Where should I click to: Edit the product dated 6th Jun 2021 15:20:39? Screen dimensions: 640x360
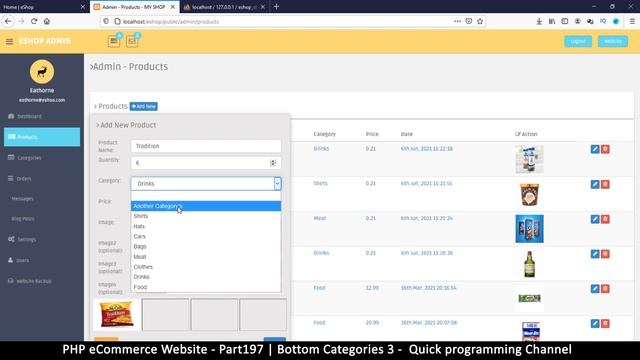point(595,254)
